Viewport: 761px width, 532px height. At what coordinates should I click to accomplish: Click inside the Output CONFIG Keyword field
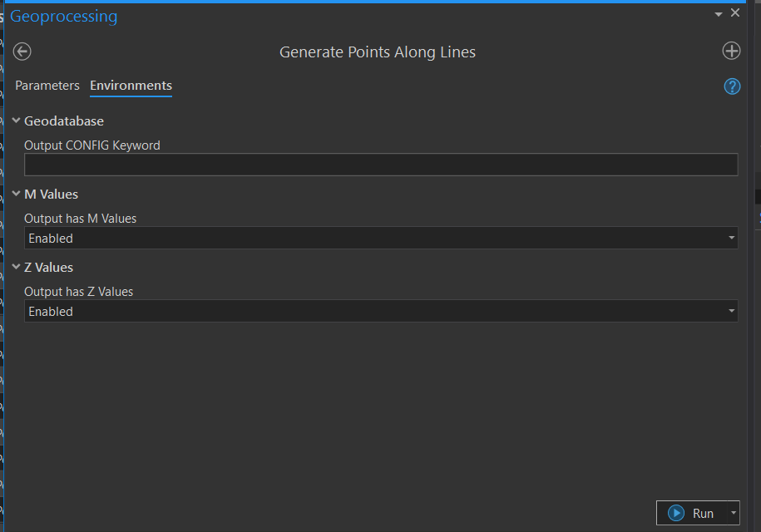tap(381, 165)
